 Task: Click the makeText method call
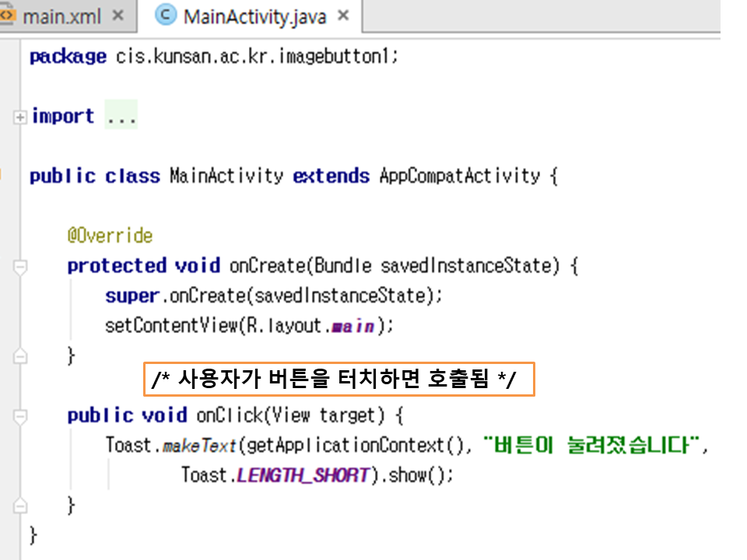(x=200, y=445)
